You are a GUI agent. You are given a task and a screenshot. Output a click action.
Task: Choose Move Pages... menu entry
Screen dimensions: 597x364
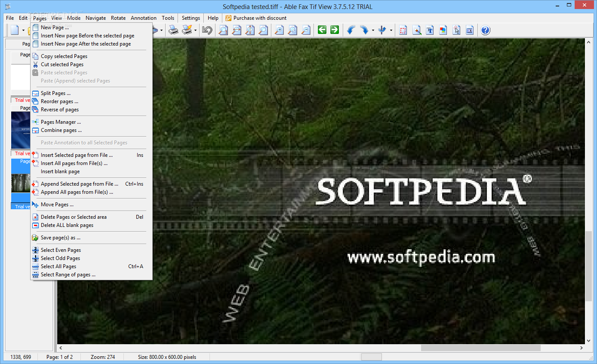pos(91,205)
